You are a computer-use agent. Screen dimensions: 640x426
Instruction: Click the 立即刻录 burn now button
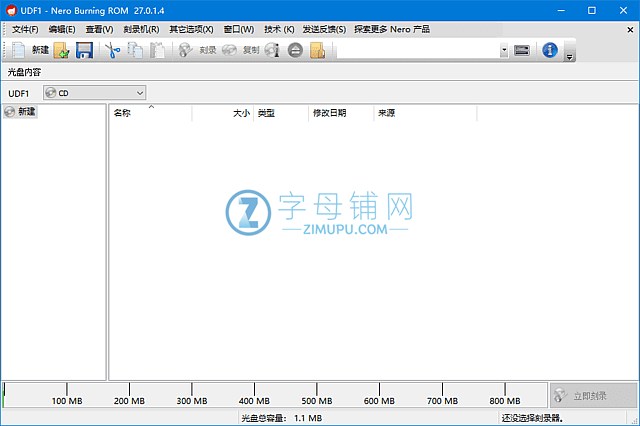(592, 395)
